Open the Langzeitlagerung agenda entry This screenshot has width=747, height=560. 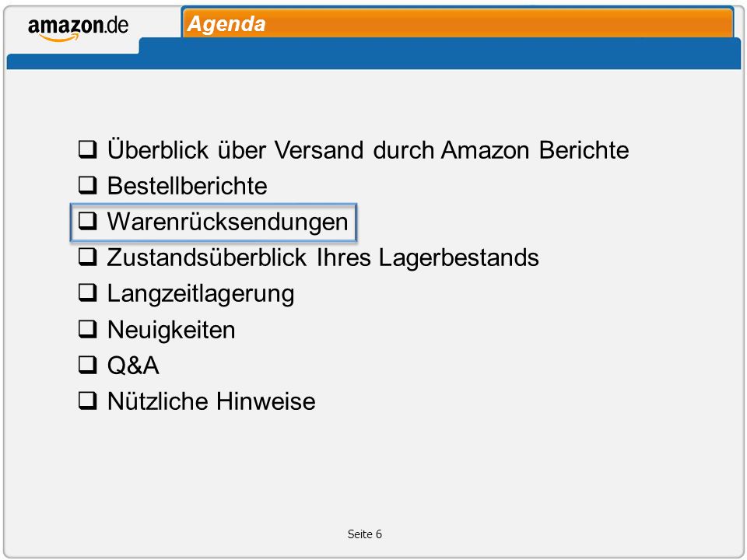point(201,294)
